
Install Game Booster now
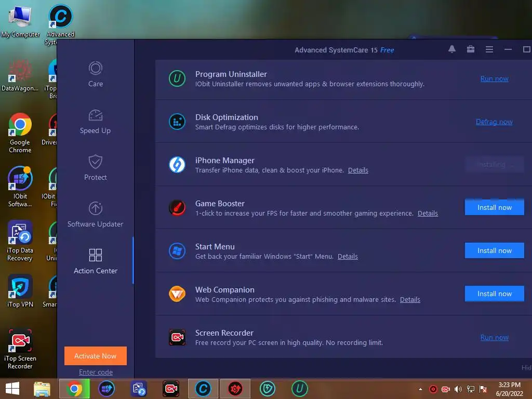tap(495, 207)
